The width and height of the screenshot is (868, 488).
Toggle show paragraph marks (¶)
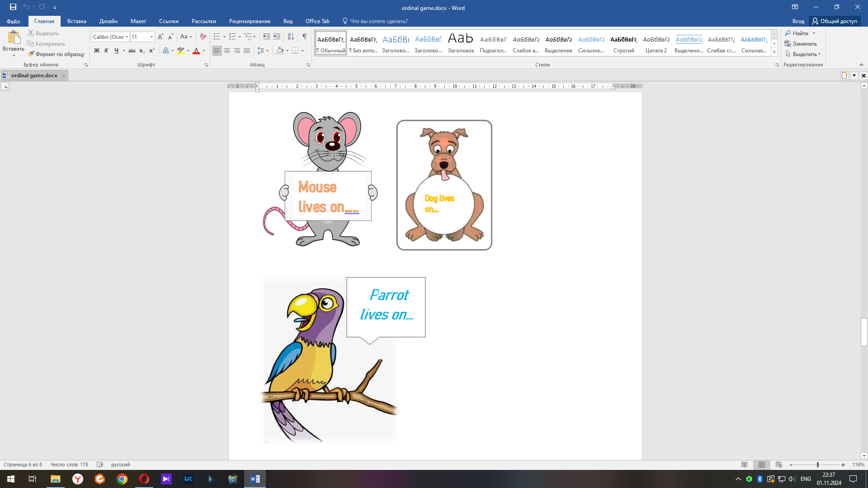pyautogui.click(x=304, y=37)
